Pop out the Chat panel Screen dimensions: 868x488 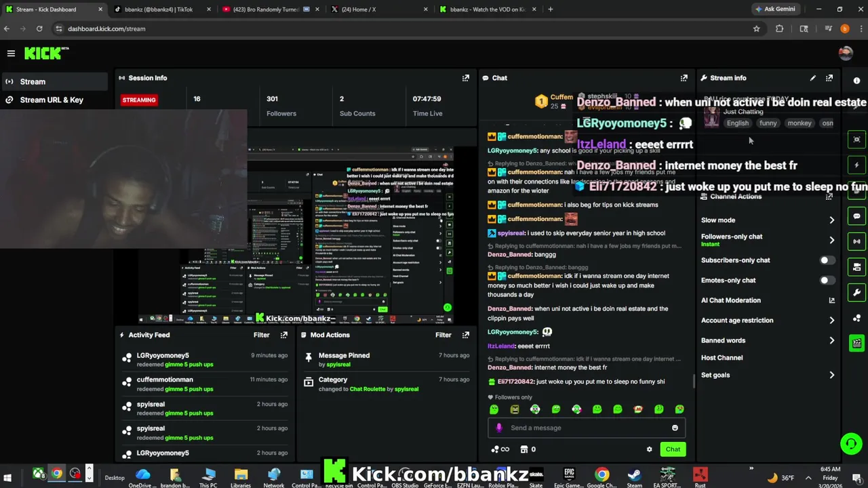coord(684,78)
